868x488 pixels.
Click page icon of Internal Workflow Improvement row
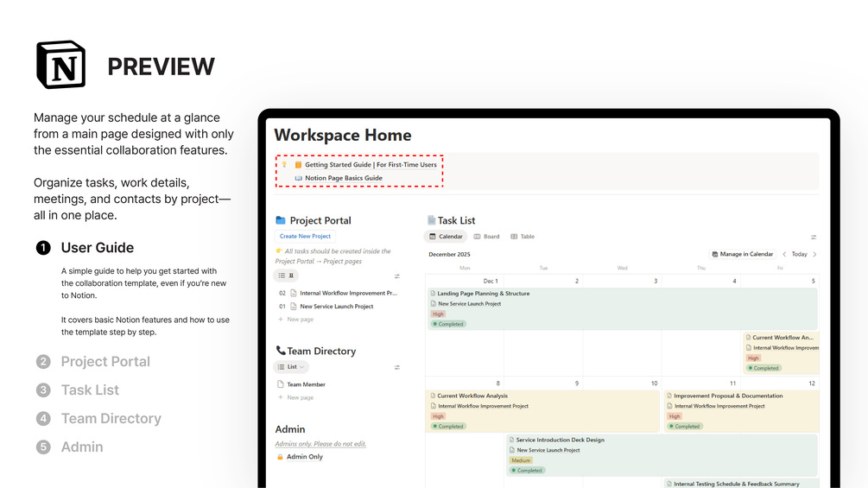click(x=294, y=294)
